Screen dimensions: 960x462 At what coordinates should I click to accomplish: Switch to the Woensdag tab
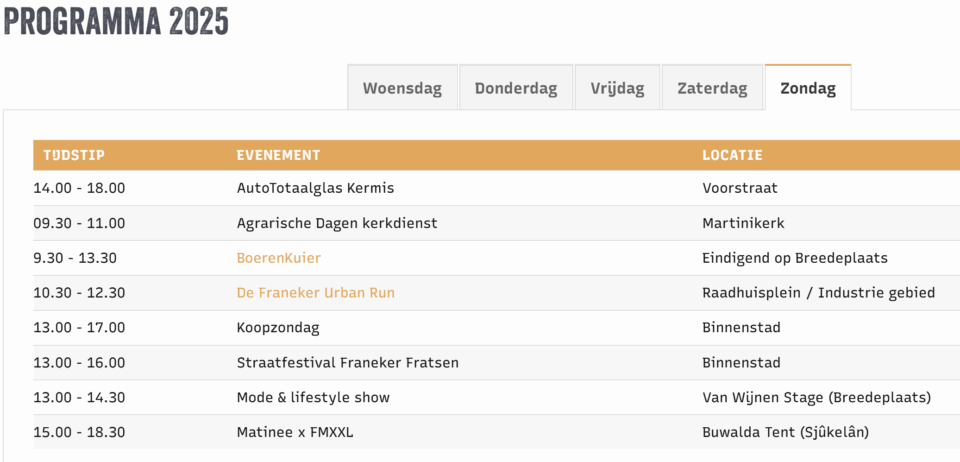(x=402, y=88)
